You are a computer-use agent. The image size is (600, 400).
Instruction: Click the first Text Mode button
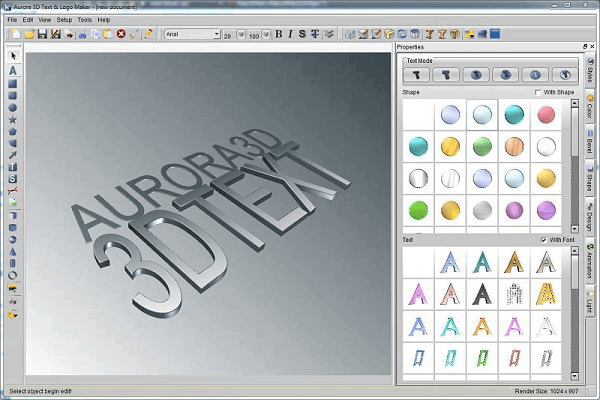416,75
